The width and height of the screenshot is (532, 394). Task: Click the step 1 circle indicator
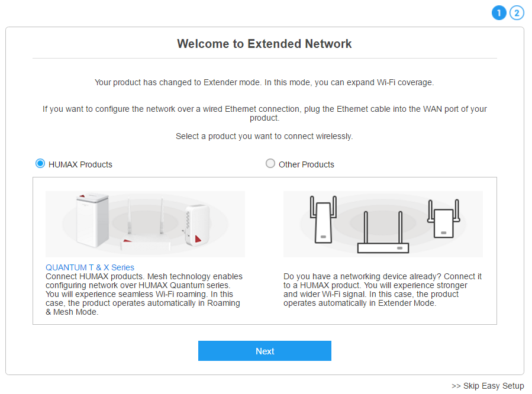tap(499, 13)
